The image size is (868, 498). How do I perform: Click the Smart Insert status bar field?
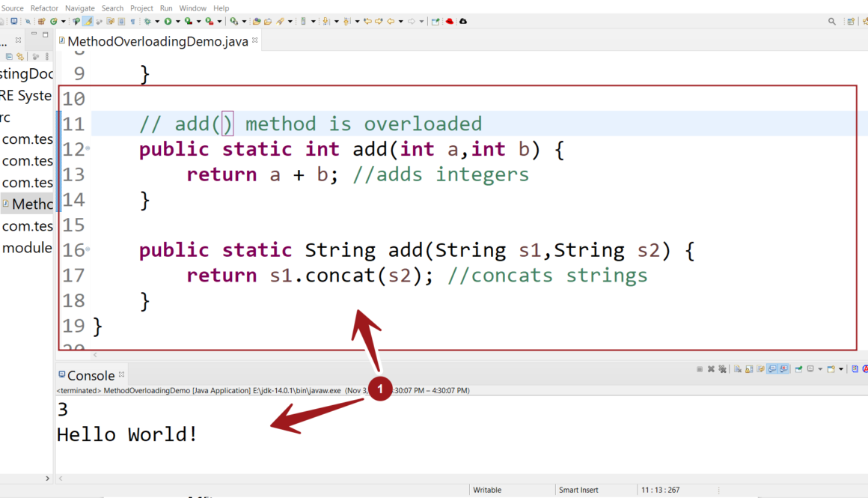(x=578, y=490)
